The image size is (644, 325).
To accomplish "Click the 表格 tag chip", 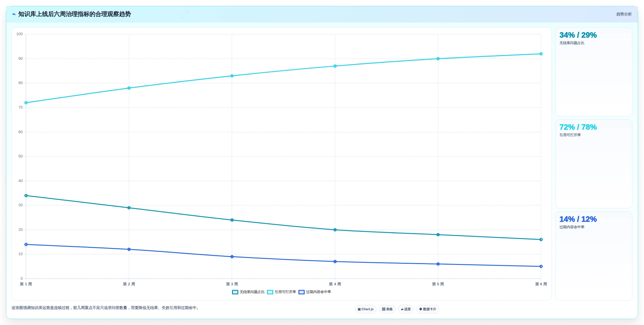I will [x=387, y=309].
